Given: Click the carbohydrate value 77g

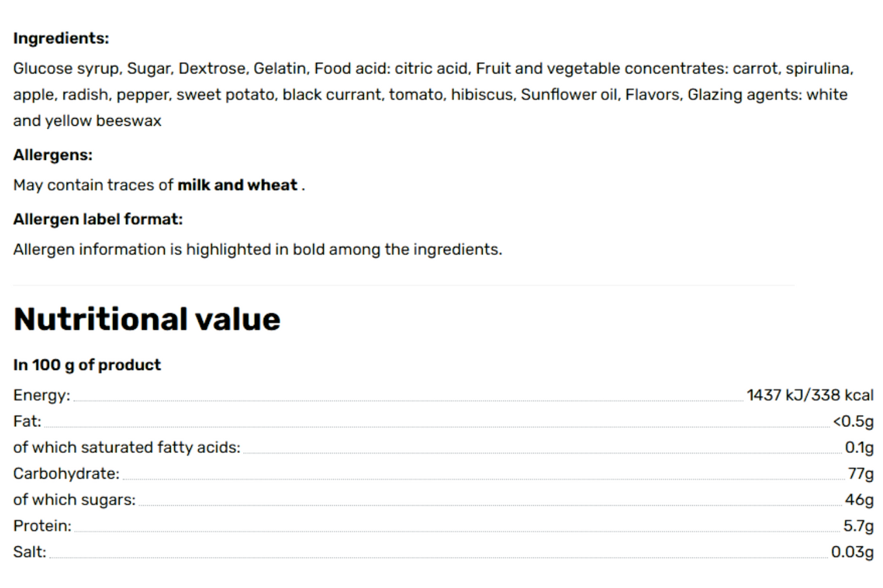Looking at the screenshot, I should pyautogui.click(x=861, y=474).
